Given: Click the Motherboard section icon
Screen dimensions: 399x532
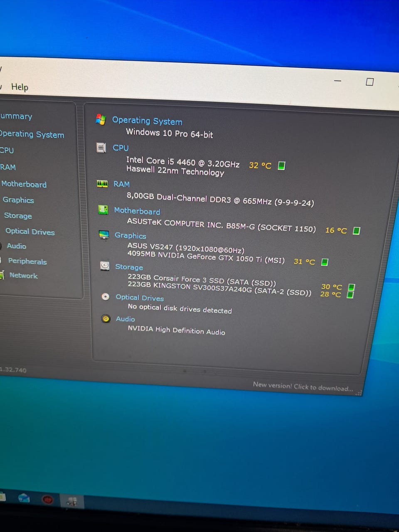Looking at the screenshot, I should [x=103, y=210].
